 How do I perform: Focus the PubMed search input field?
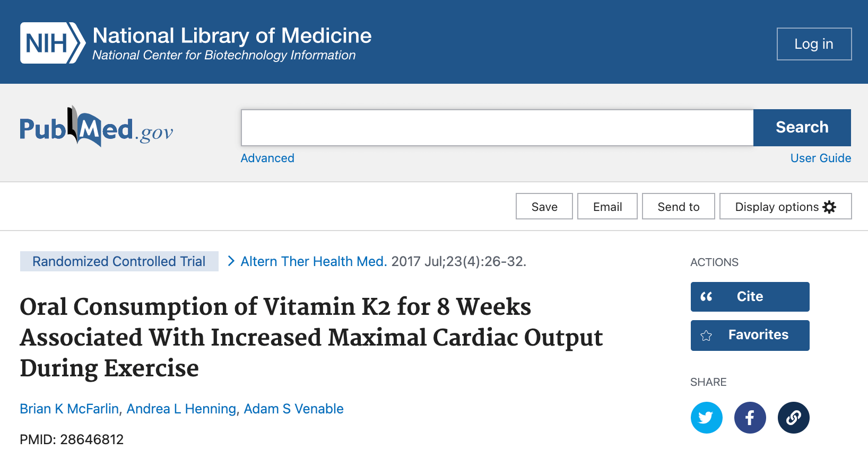click(497, 128)
